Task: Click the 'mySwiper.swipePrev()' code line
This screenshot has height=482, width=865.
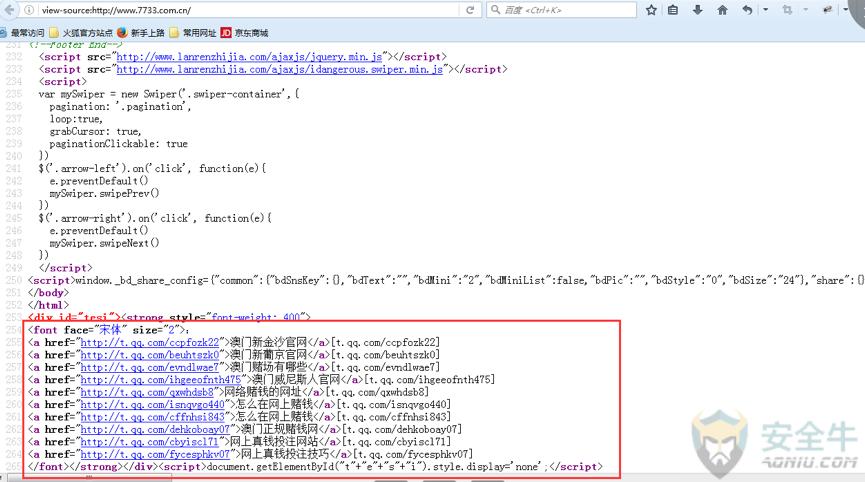Action: [x=104, y=194]
